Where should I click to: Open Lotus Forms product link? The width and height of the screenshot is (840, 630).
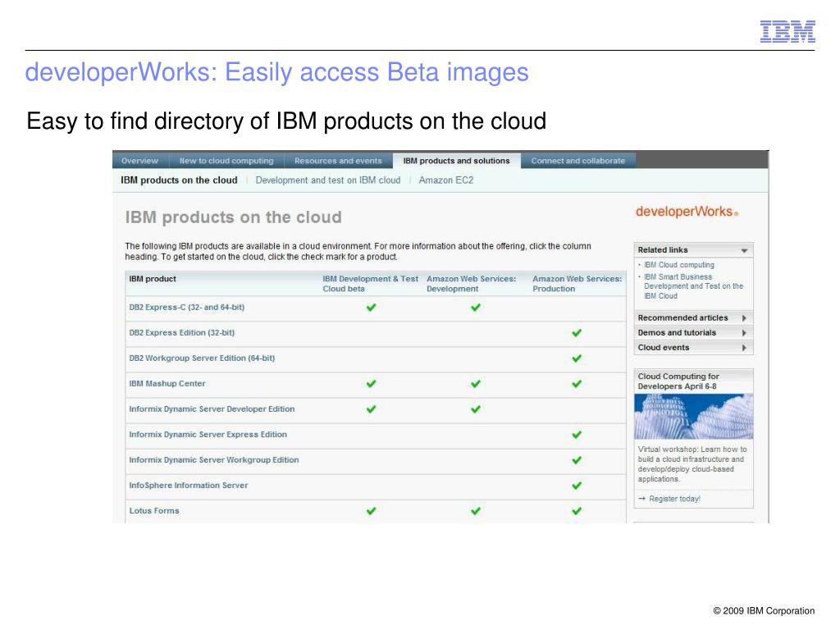(x=154, y=511)
